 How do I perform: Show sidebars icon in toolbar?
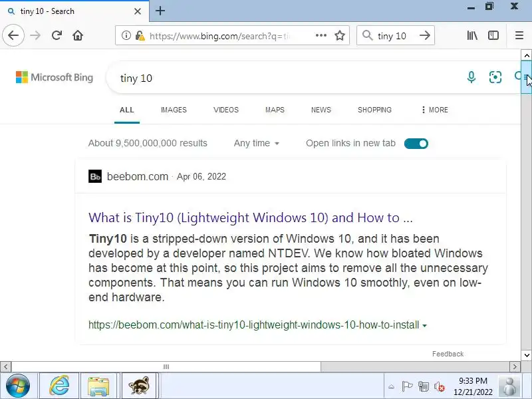click(493, 35)
